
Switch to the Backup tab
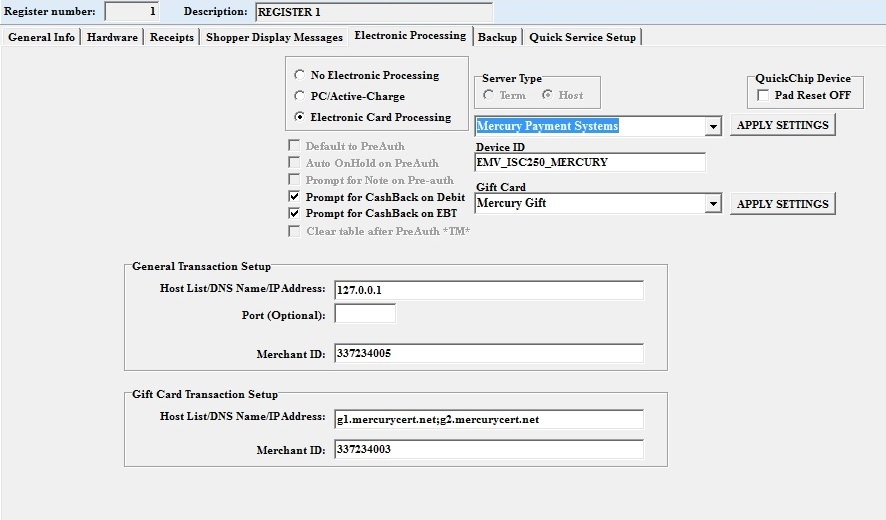pos(497,37)
